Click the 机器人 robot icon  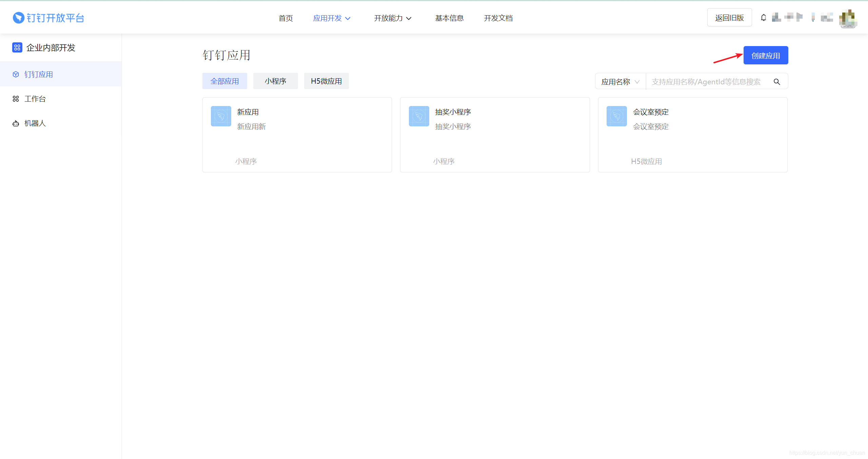[16, 123]
